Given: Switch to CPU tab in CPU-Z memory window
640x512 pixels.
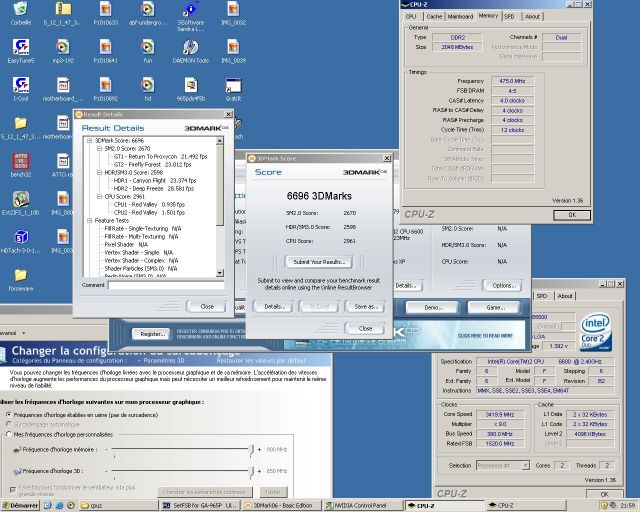Looking at the screenshot, I should [411, 17].
